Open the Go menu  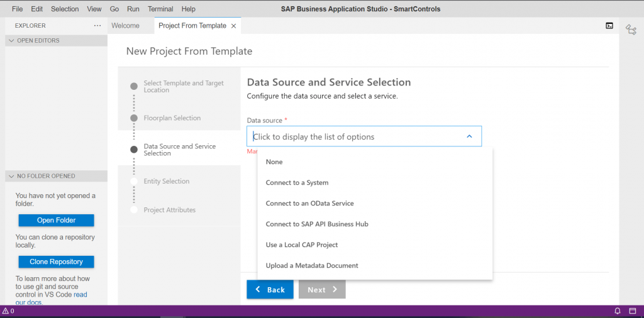(x=114, y=9)
